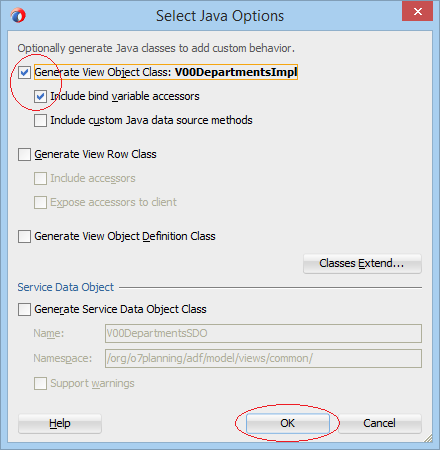Viewport: 440px width, 450px height.
Task: Open Help for this dialog
Action: 60,423
